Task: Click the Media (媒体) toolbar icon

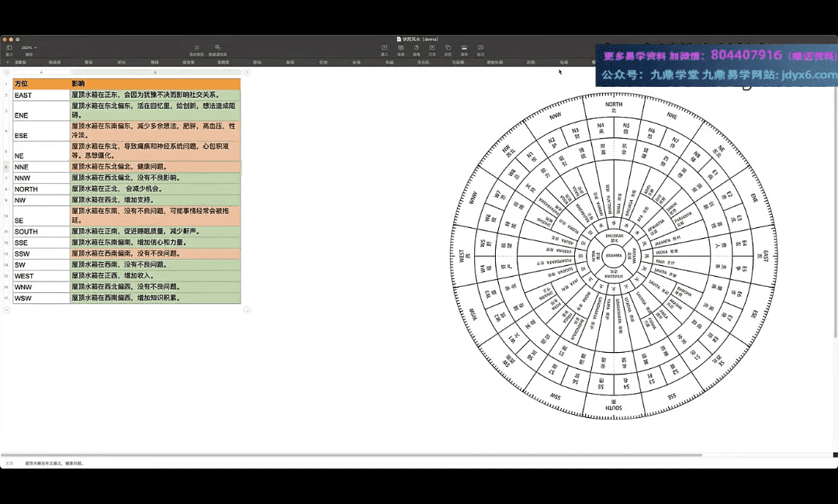Action: 464,48
